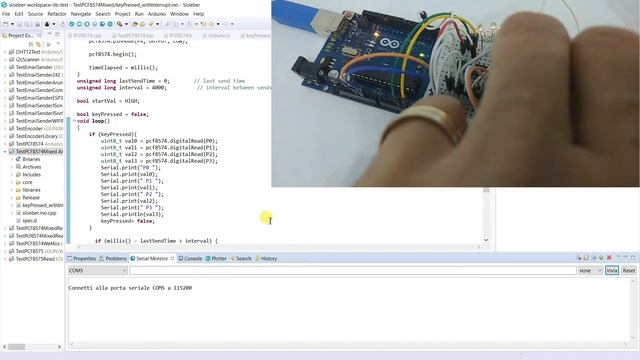Screen dimensions: 640x360
Task: Expand the Includes folder node
Action: (11, 175)
